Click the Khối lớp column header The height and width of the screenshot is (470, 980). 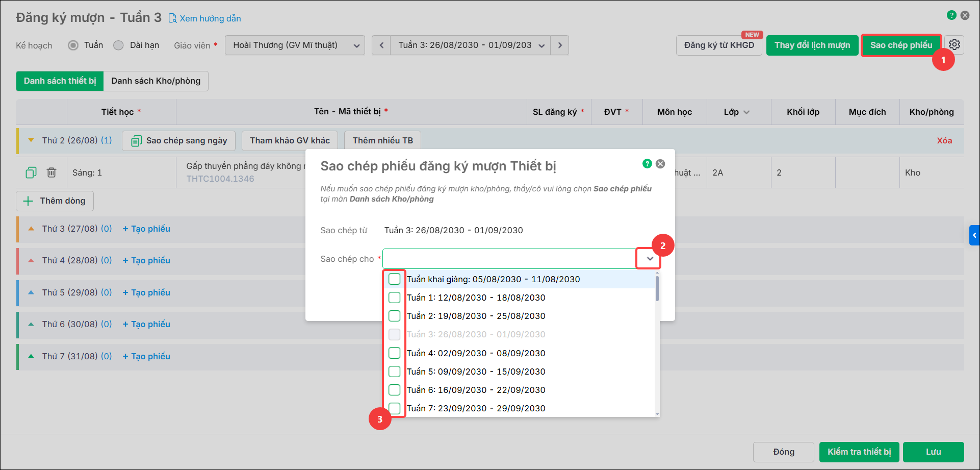803,112
